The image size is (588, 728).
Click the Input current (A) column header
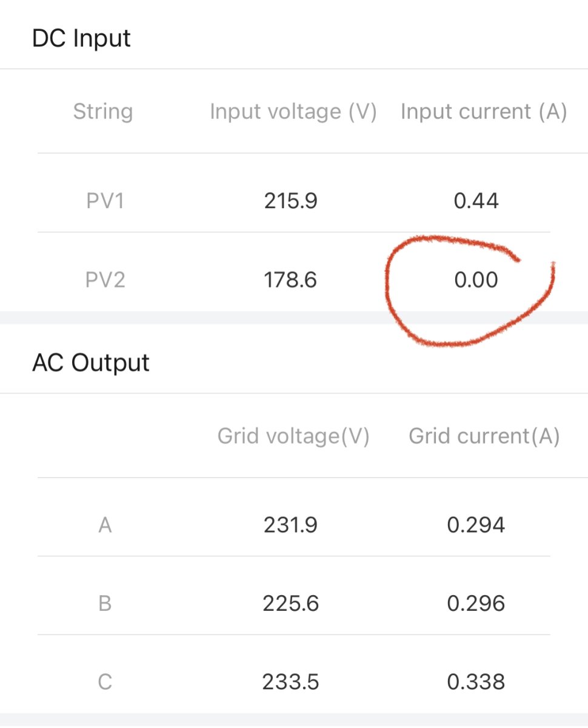[x=484, y=112]
